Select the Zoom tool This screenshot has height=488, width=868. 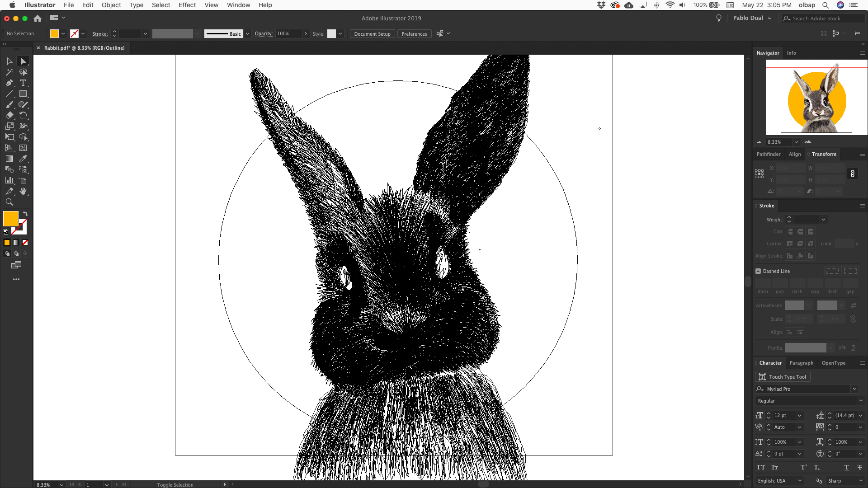click(9, 202)
